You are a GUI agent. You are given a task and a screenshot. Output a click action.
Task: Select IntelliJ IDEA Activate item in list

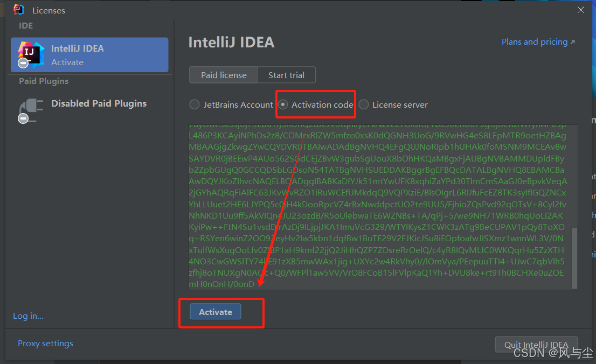click(x=89, y=55)
